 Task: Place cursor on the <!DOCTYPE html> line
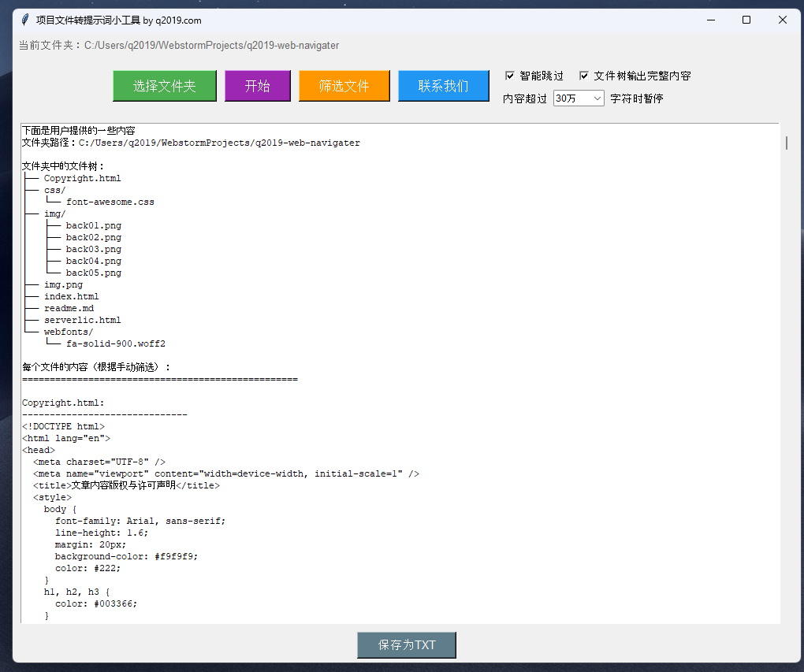tap(63, 426)
